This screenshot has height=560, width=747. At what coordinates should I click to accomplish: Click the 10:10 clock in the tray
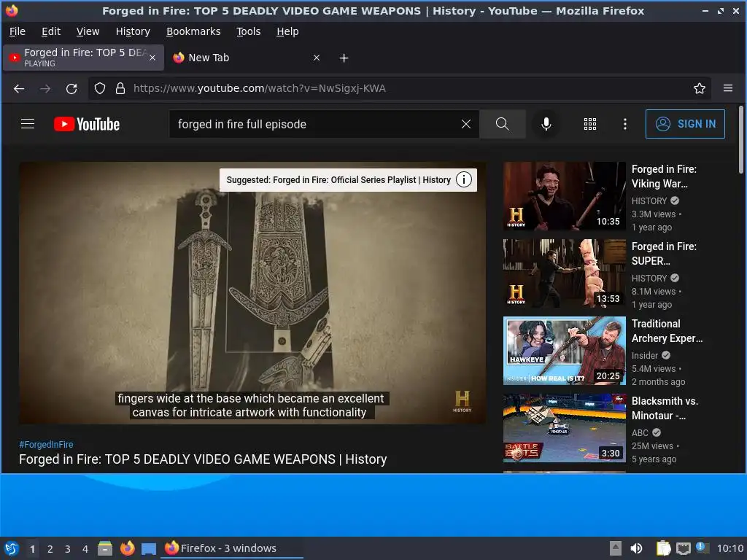(x=729, y=548)
